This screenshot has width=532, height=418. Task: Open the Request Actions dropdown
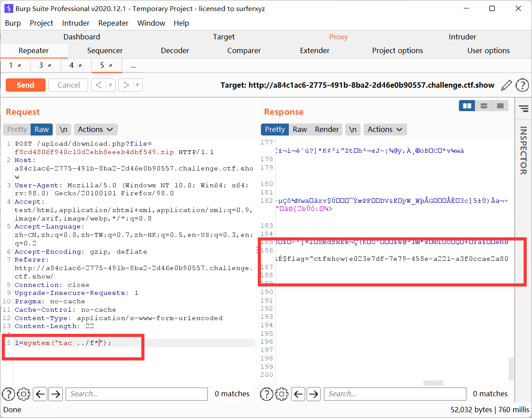[x=96, y=129]
